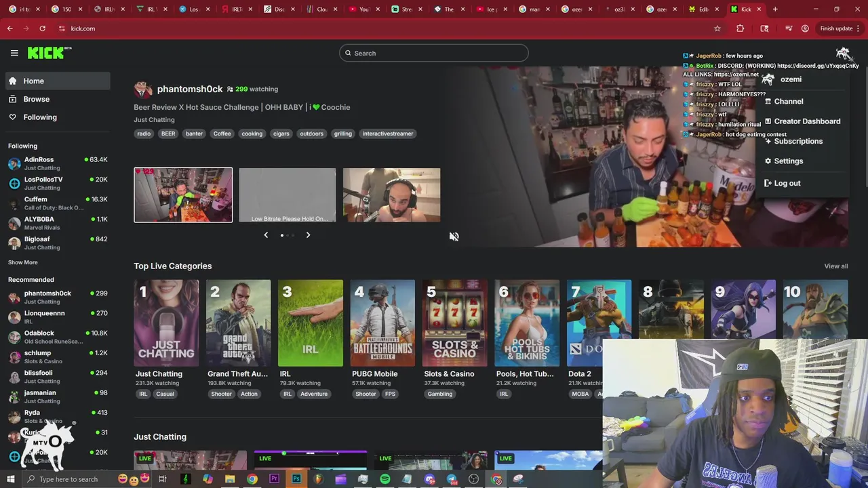Screen dimensions: 868x488
Task: Open LosPollosTV followed channel
Action: (58, 183)
